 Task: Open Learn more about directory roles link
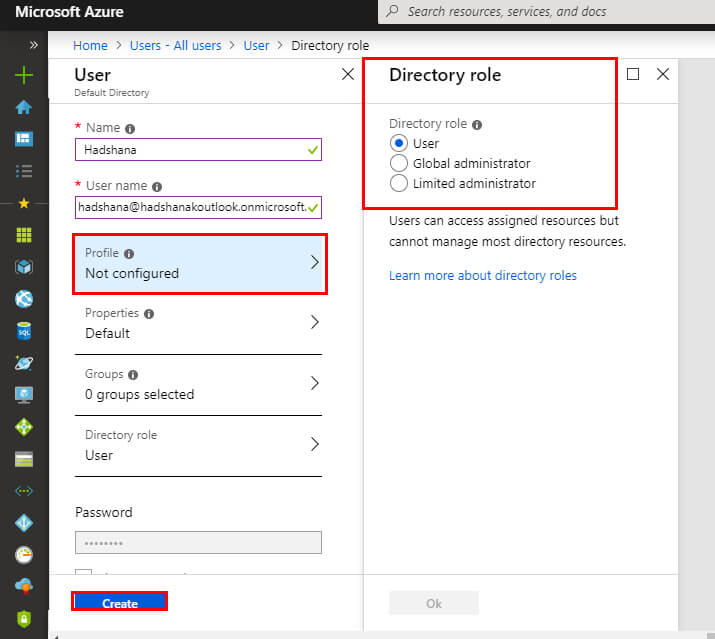483,275
